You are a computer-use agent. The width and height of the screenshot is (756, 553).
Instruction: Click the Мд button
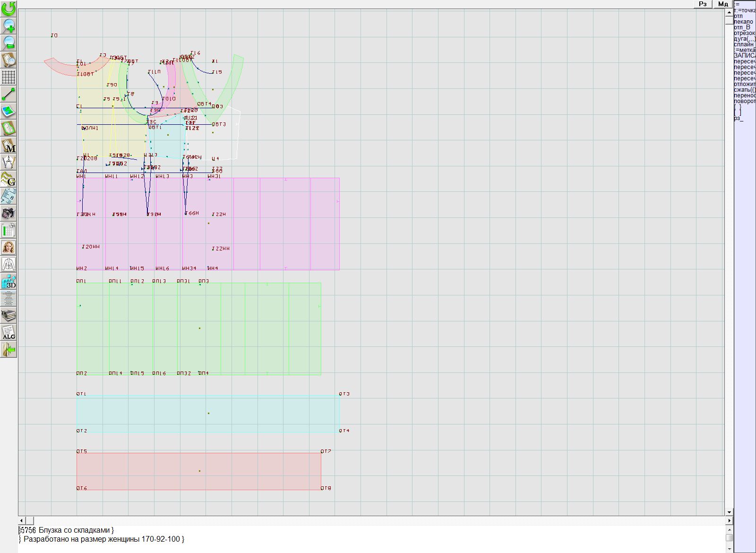(722, 4)
